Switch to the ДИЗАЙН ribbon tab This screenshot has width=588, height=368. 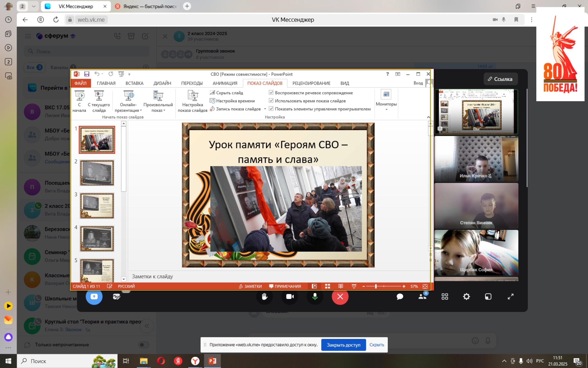pos(162,83)
